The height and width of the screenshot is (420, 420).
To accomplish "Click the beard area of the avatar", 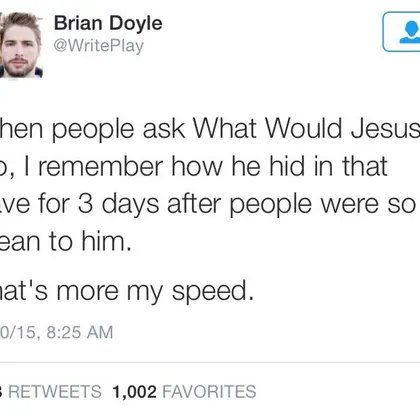I will 19,67.
